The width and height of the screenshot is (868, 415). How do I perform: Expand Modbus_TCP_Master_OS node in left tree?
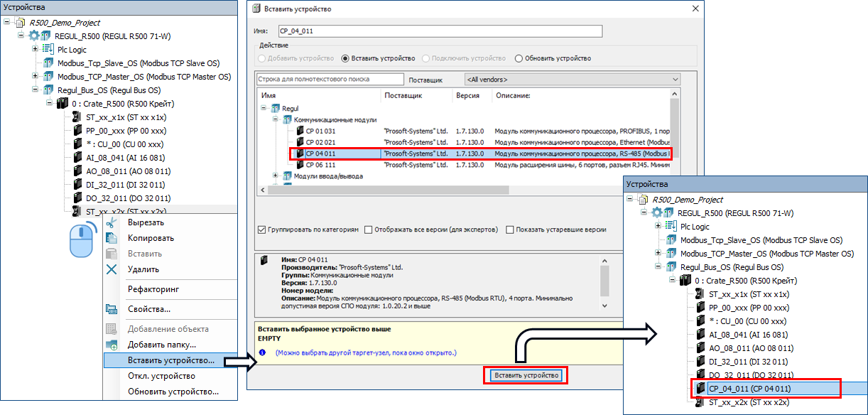click(x=36, y=77)
